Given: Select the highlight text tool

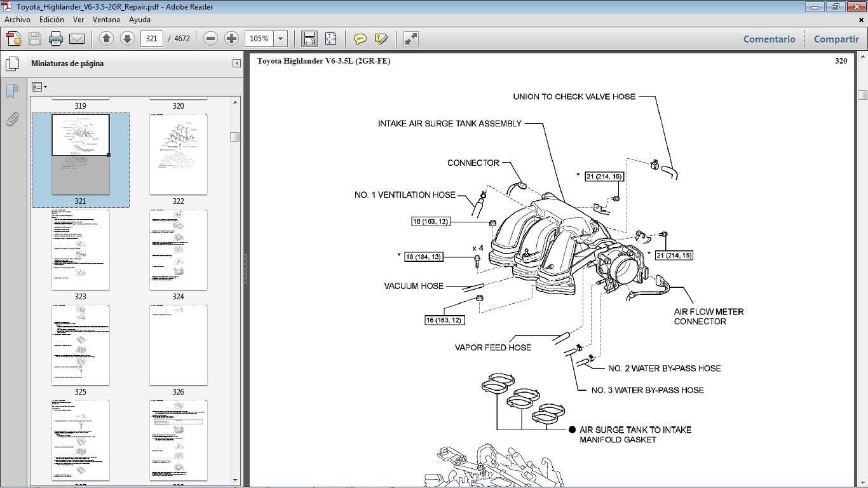Looking at the screenshot, I should [x=381, y=39].
